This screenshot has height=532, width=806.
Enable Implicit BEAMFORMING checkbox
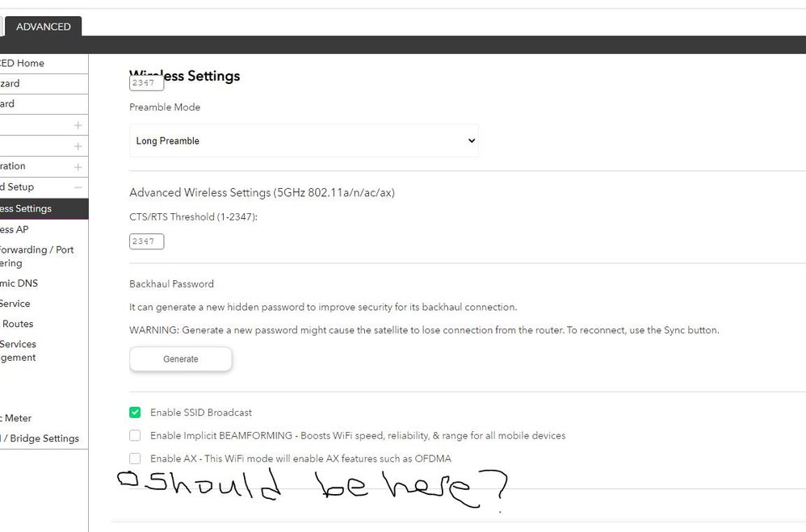click(x=135, y=435)
